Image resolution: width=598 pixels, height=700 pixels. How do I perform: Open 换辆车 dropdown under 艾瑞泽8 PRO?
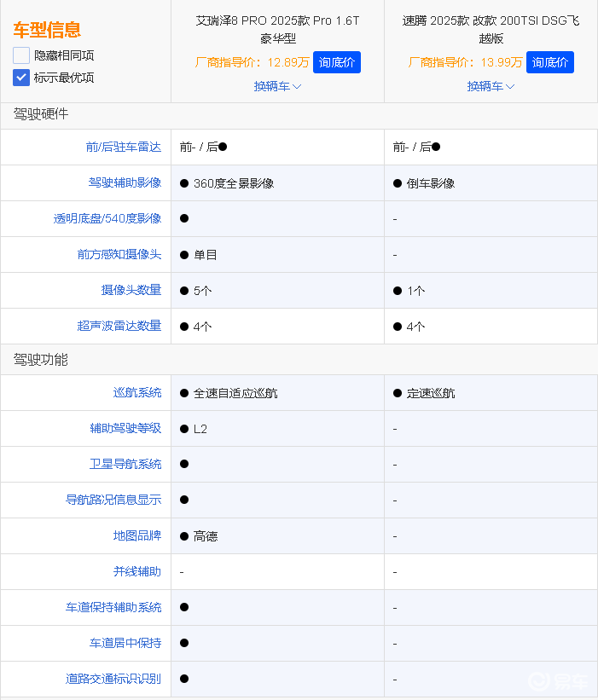coord(277,86)
